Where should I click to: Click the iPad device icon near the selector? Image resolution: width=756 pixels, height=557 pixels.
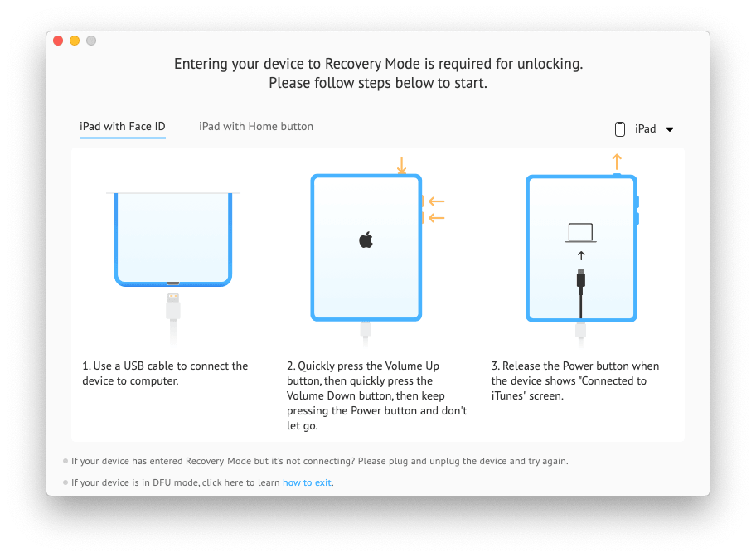[x=620, y=128]
